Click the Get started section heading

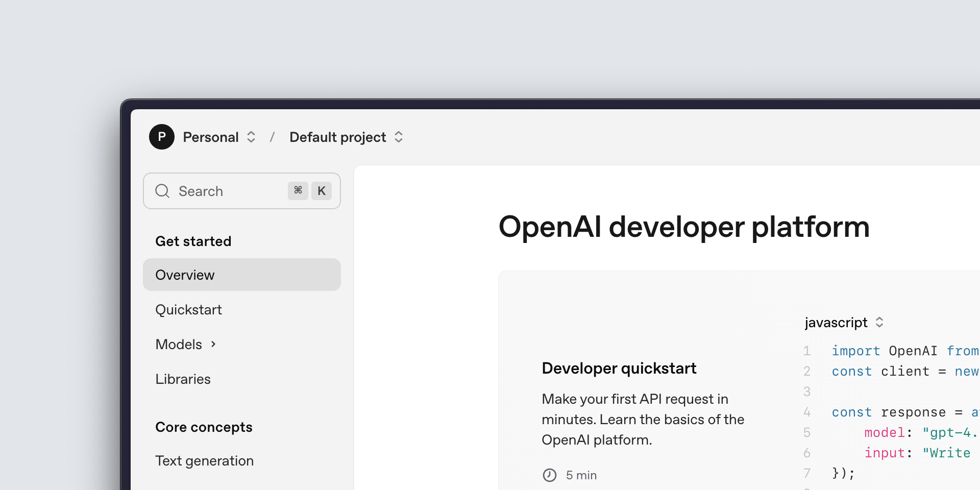(x=193, y=241)
